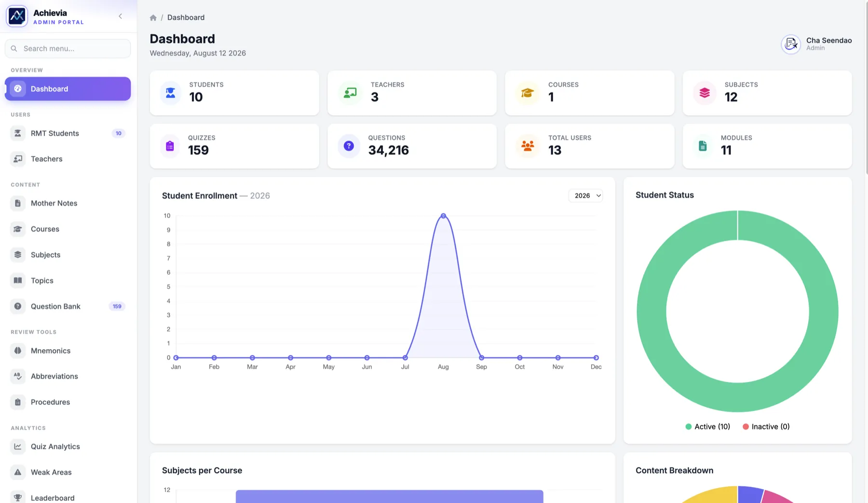The width and height of the screenshot is (868, 503).
Task: Go to Topics in the sidebar
Action: click(x=68, y=280)
